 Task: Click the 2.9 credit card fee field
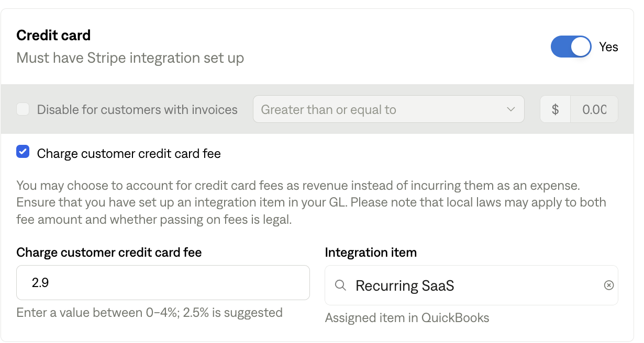(163, 283)
